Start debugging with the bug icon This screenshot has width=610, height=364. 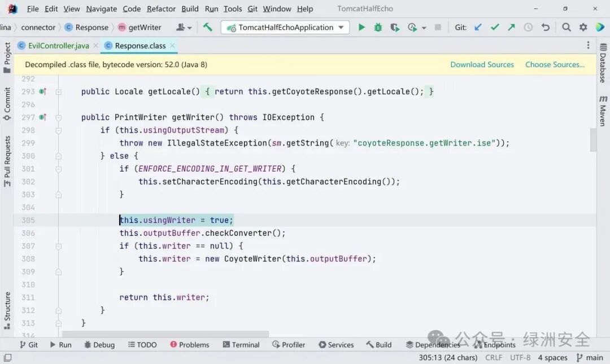tap(378, 27)
